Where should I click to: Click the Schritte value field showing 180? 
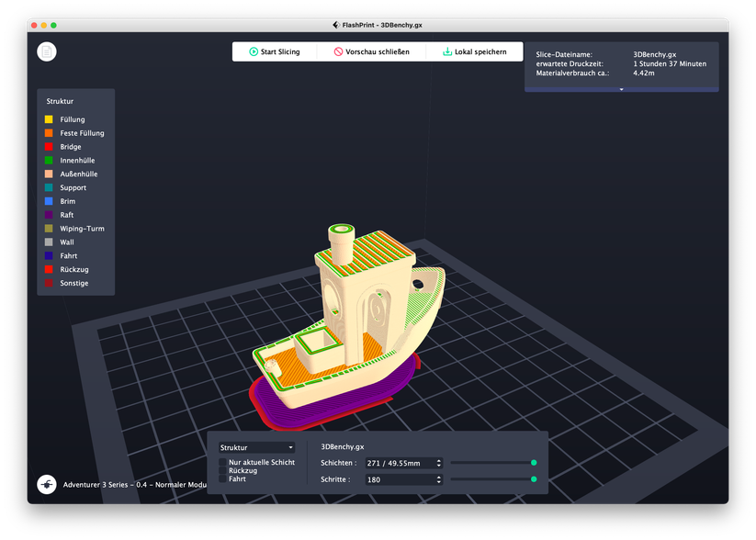click(x=398, y=479)
